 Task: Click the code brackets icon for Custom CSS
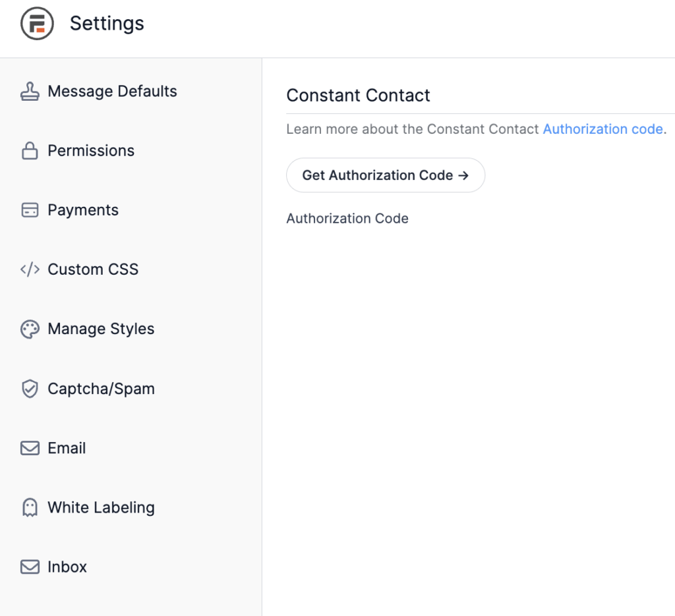coord(30,269)
